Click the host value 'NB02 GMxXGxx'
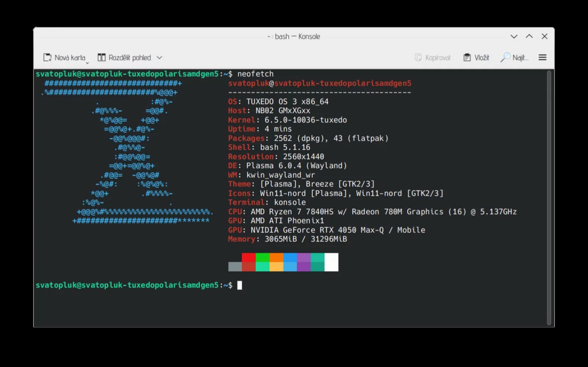Image resolution: width=588 pixels, height=367 pixels. 283,111
